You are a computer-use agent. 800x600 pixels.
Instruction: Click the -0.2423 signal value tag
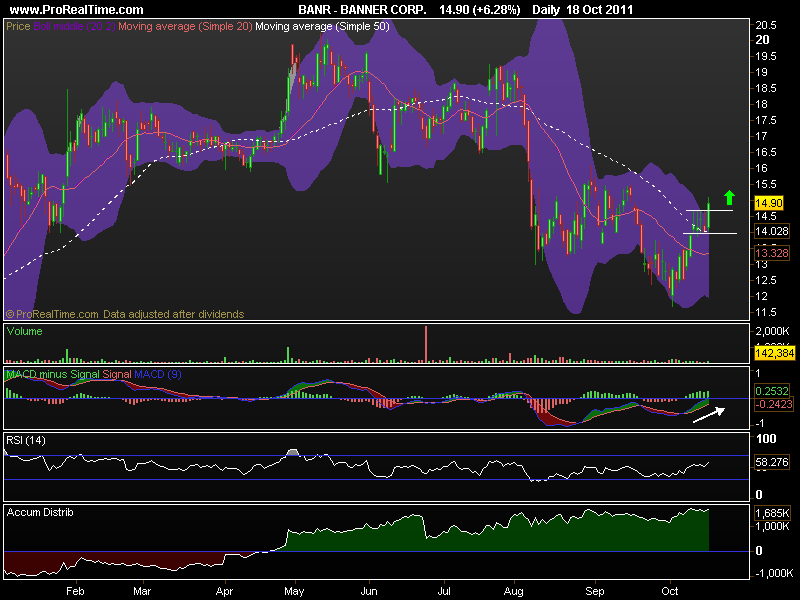(773, 404)
